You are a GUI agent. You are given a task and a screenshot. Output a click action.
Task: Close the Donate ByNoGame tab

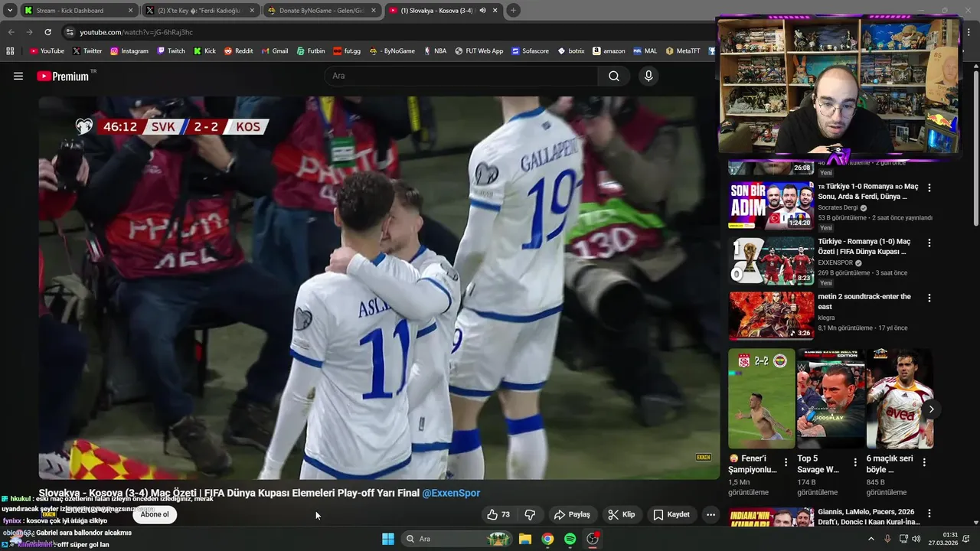point(374,11)
